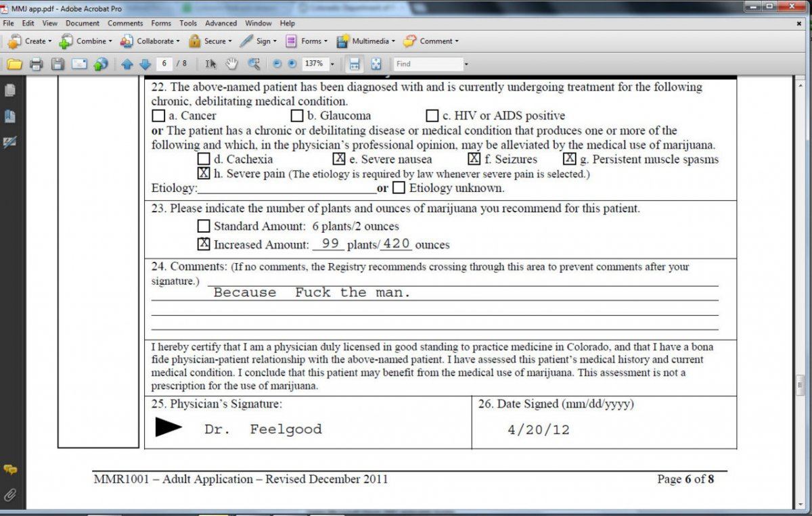Click the scrollbar down arrow
This screenshot has width=812, height=516.
(800, 504)
